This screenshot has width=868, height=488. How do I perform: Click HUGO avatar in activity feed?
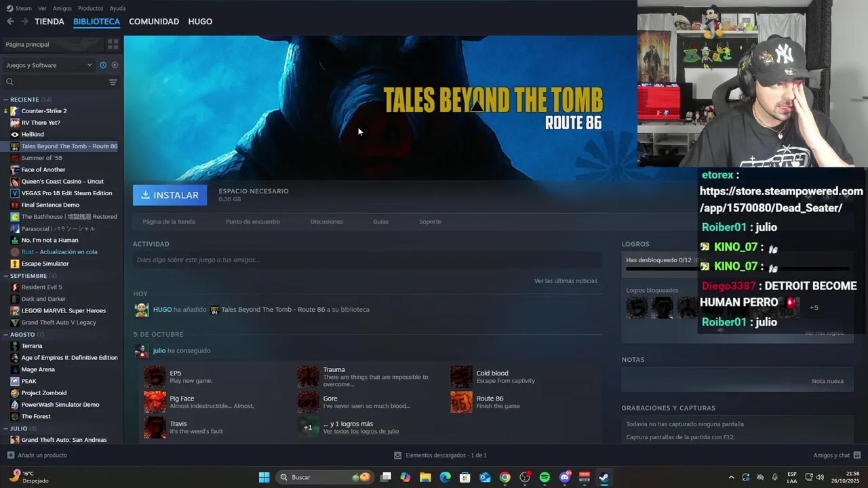(x=141, y=310)
